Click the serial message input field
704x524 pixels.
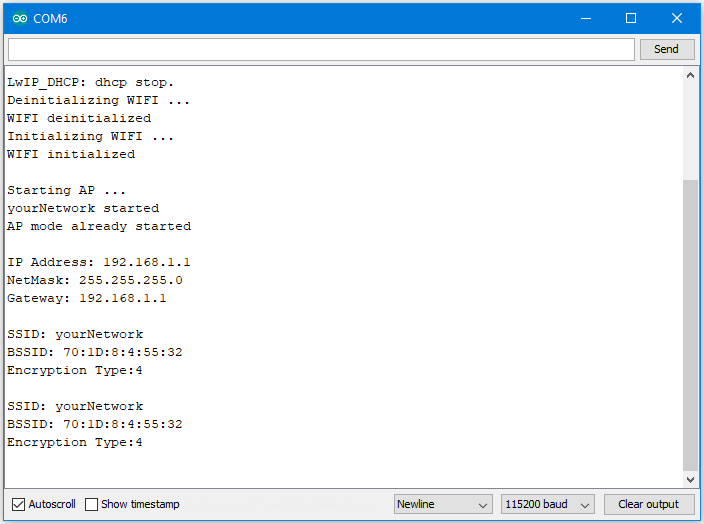point(321,49)
